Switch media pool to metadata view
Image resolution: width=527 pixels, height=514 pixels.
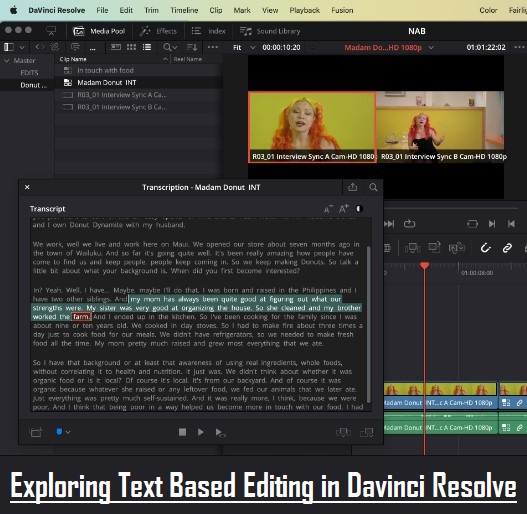116,47
